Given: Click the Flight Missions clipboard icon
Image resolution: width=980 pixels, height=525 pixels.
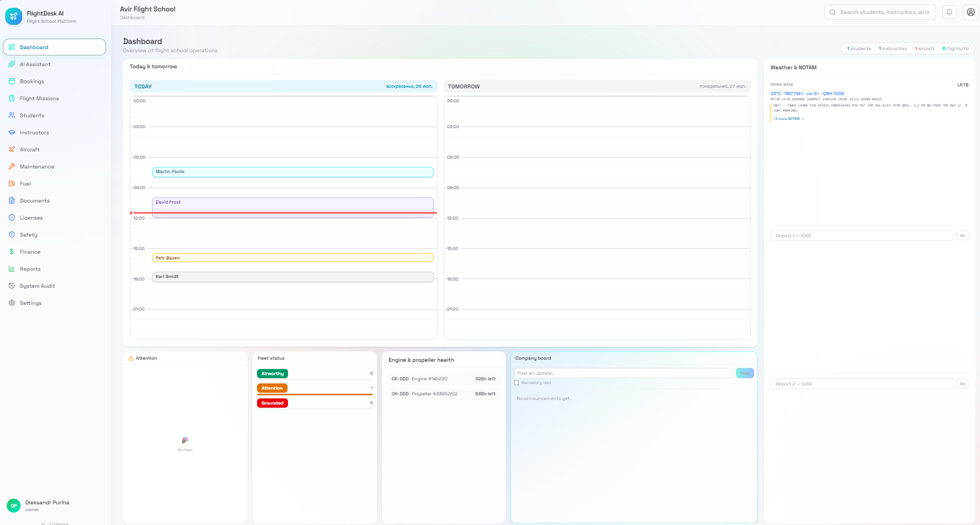Looking at the screenshot, I should 12,98.
